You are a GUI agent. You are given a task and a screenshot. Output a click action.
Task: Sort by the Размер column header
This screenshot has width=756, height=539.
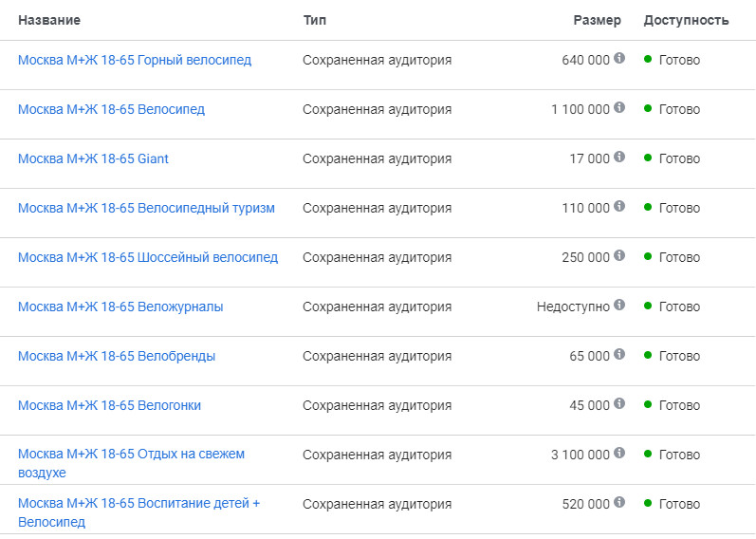click(x=598, y=20)
